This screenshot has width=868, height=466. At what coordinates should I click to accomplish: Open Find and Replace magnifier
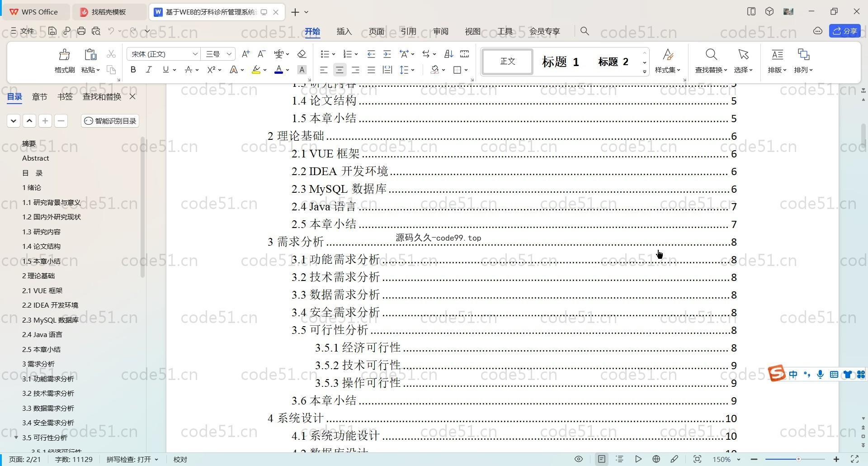[x=711, y=55]
